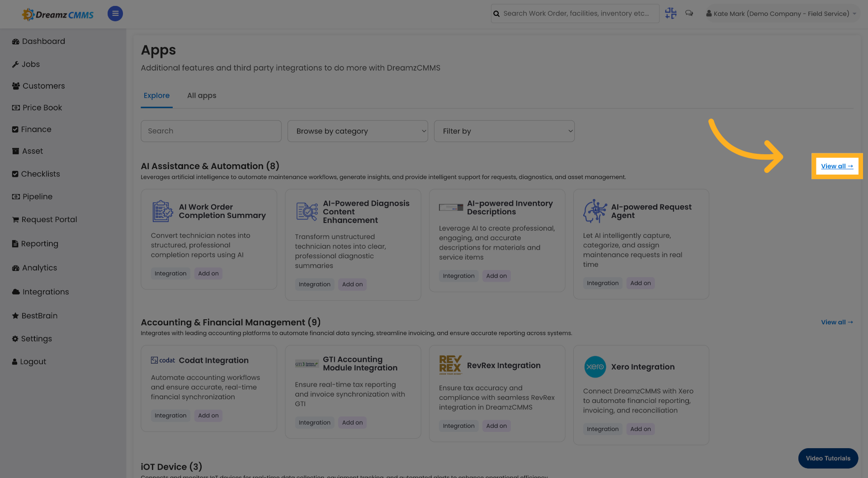This screenshot has width=868, height=478.
Task: Open the Pipeline section in sidebar
Action: [37, 196]
